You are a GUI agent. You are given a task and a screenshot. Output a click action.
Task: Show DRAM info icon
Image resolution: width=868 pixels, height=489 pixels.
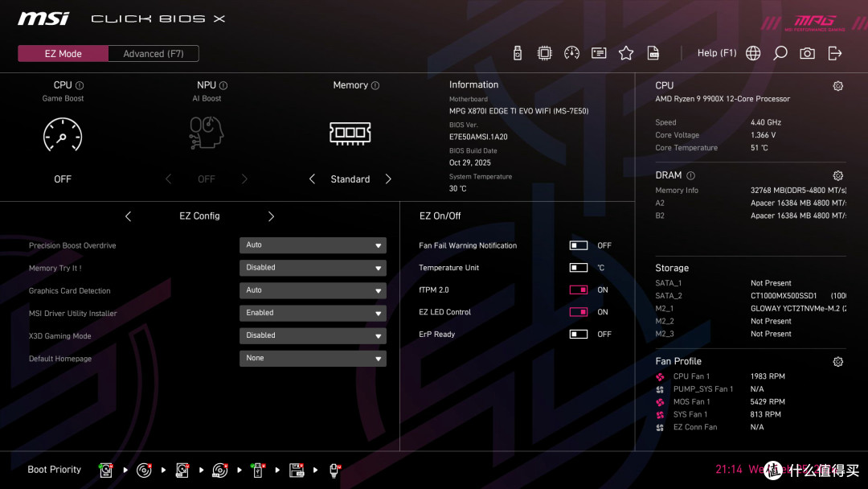coord(691,175)
